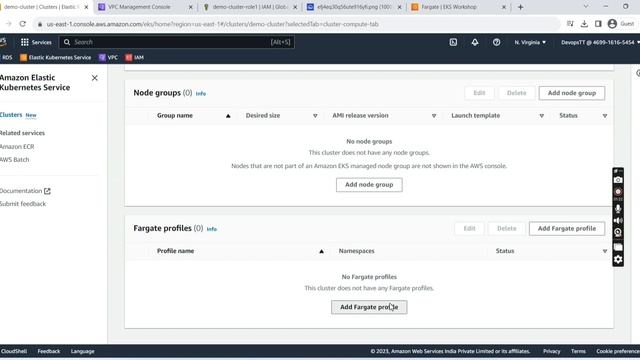Viewport: 640px width, 360px height.
Task: Click top-right Add Fargate profile button
Action: 567,229
